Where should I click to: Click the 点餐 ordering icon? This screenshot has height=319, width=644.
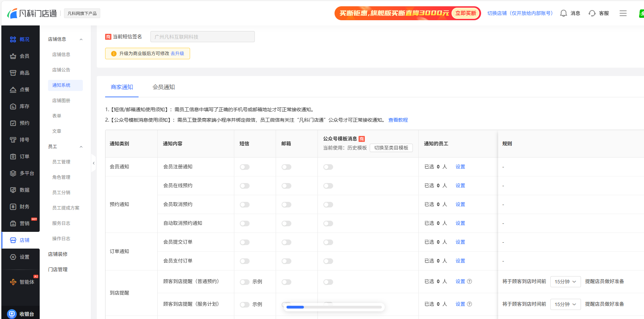pos(13,90)
